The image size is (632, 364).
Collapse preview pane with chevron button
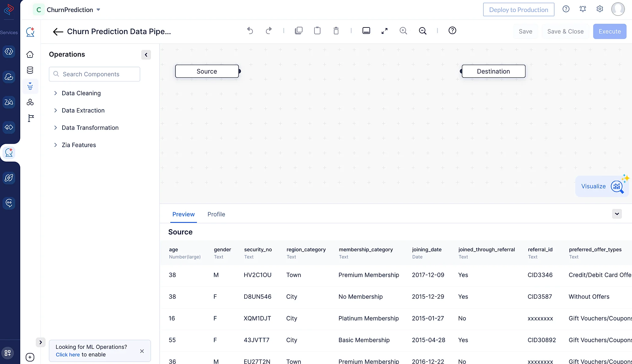coord(617,214)
